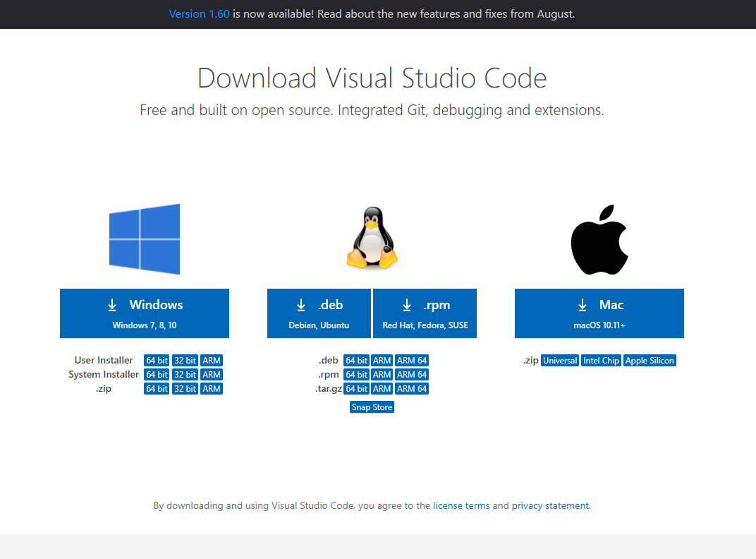Open the privacy statement link

click(x=550, y=505)
